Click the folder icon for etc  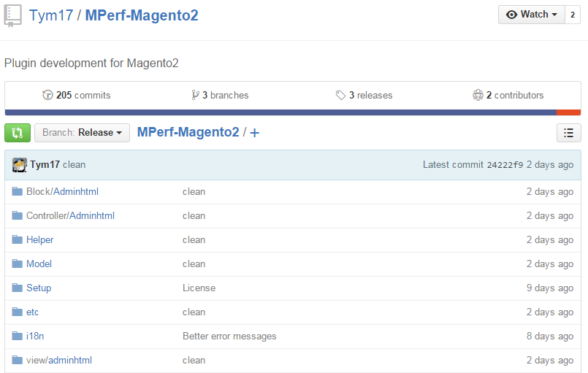[18, 312]
